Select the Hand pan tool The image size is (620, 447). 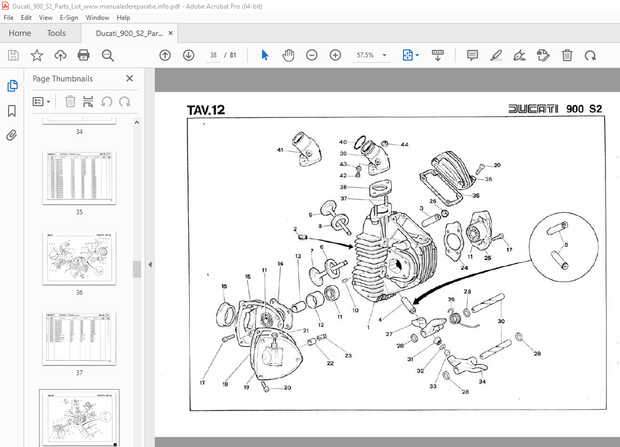tap(288, 56)
